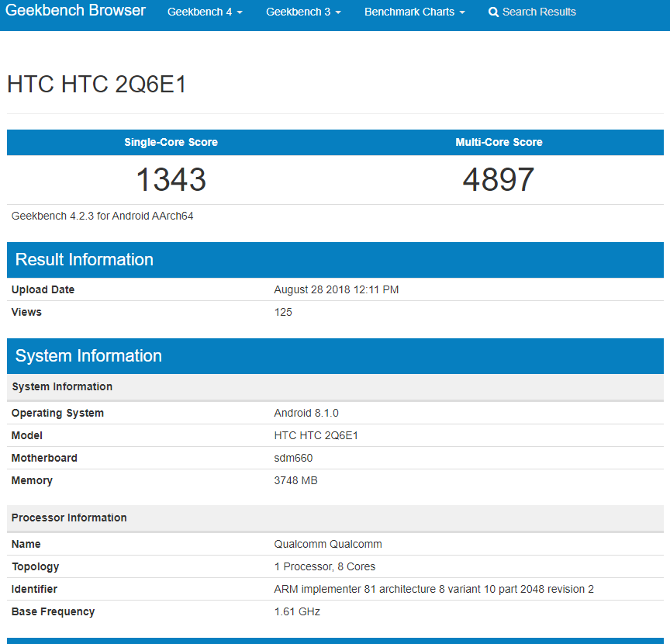Select the Upload Date label
This screenshot has height=644, width=670.
tap(43, 290)
